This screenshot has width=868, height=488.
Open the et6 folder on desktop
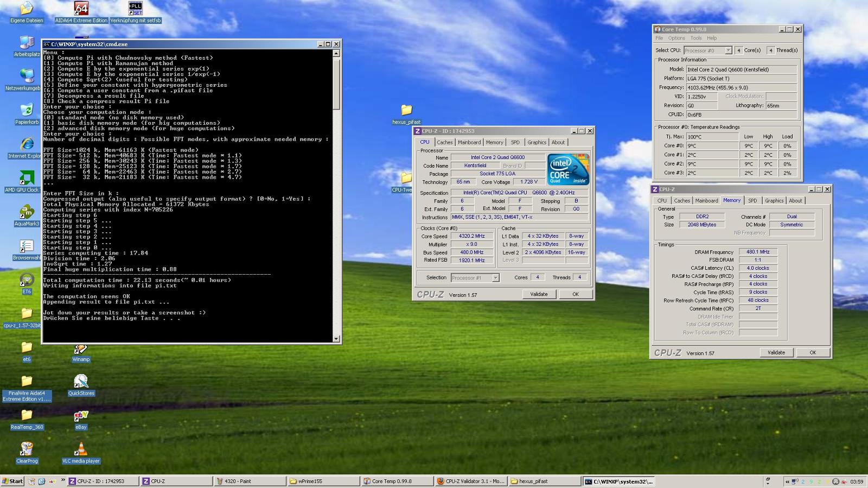27,347
